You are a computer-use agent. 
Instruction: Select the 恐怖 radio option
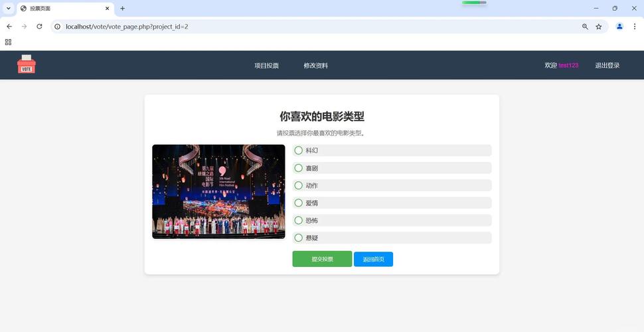click(x=299, y=220)
